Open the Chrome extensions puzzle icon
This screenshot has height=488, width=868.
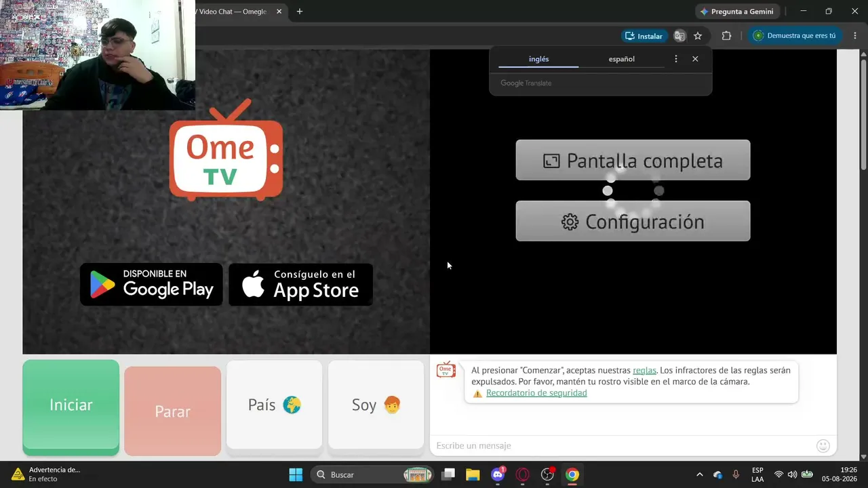tap(726, 36)
